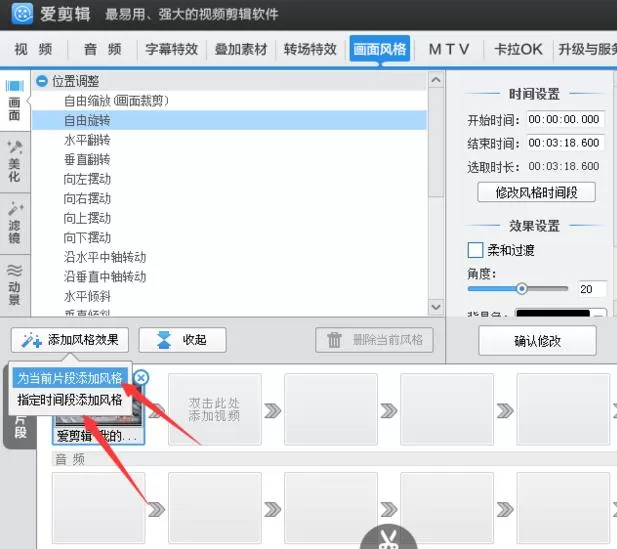Collapse the 位置调整 group

tap(41, 81)
